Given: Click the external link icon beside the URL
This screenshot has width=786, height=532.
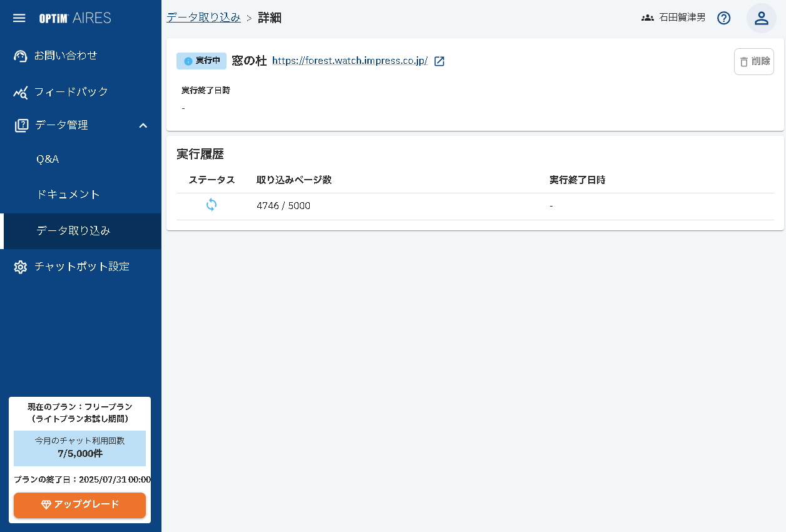Looking at the screenshot, I should (439, 61).
